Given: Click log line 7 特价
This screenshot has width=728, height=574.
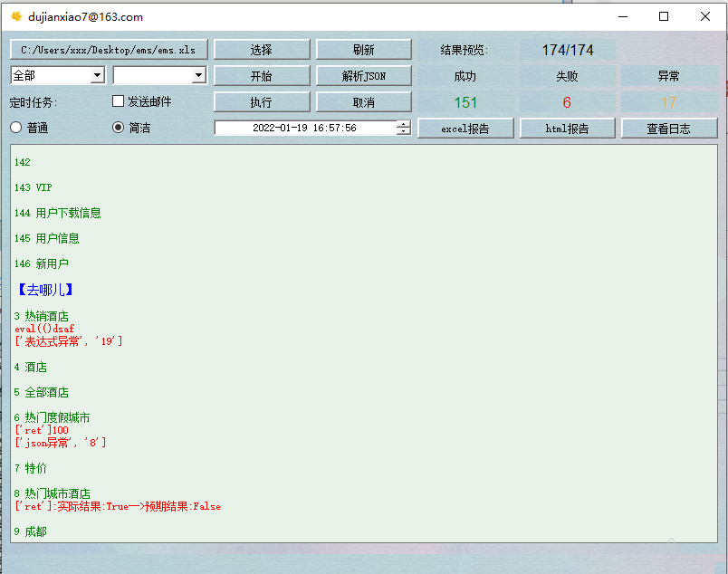Looking at the screenshot, I should [30, 468].
